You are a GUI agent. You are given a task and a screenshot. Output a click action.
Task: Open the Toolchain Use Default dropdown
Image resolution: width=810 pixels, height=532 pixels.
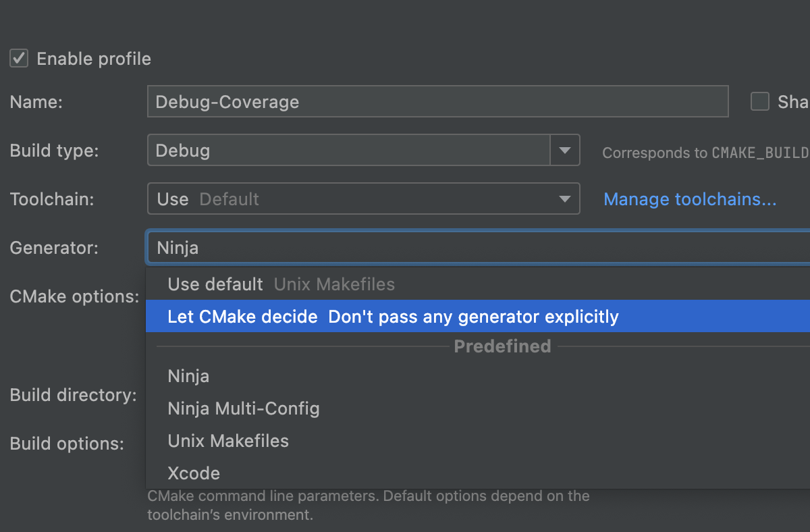point(363,199)
